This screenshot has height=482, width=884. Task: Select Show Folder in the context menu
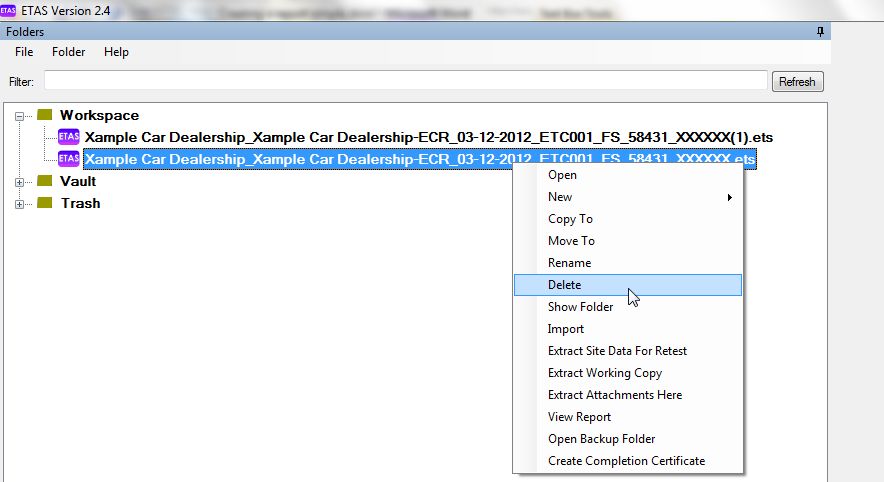627,307
